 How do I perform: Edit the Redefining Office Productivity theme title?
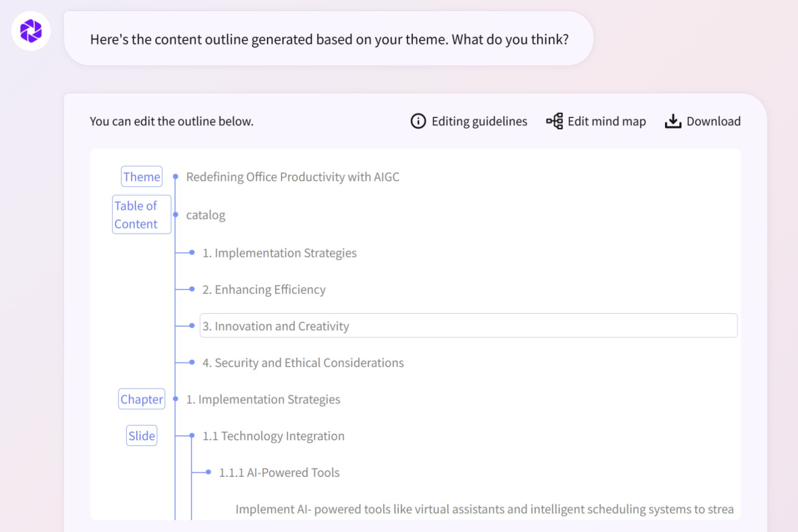292,177
